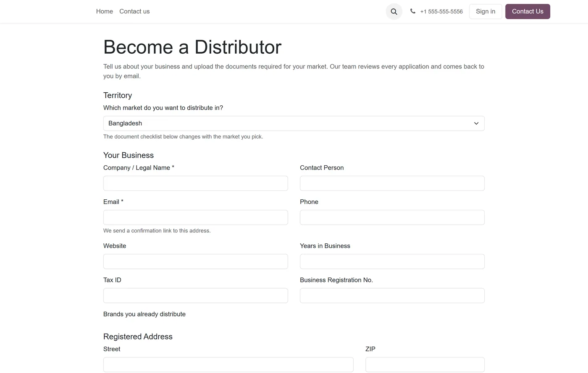This screenshot has width=588, height=373.
Task: Click the confirmation link helper text
Action: (157, 231)
